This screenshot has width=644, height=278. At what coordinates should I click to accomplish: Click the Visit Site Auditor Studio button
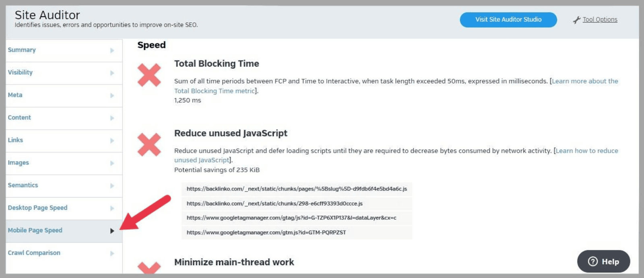click(508, 19)
